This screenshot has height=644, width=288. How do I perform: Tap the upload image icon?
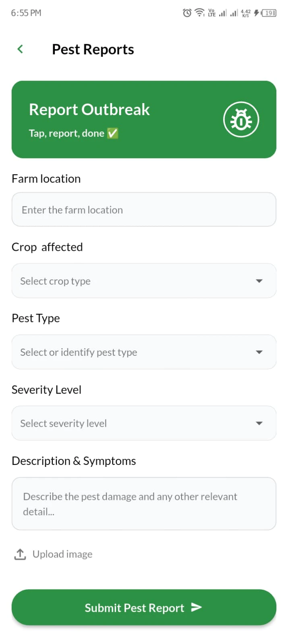(20, 554)
